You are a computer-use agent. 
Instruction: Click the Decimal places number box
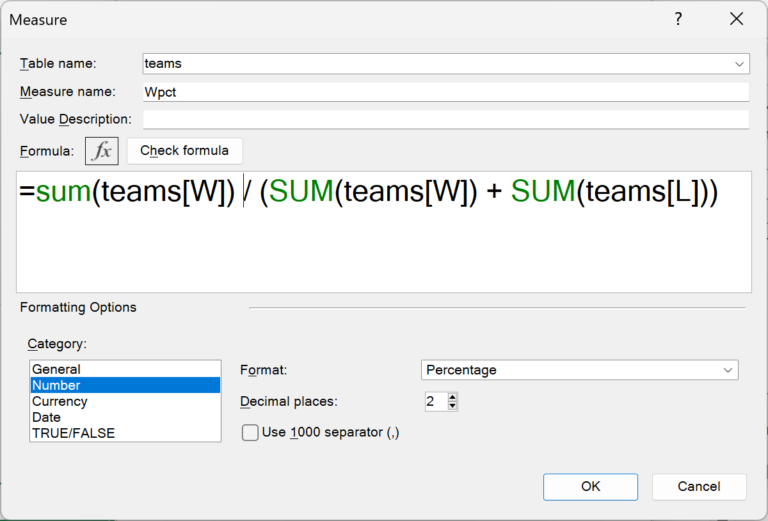434,401
